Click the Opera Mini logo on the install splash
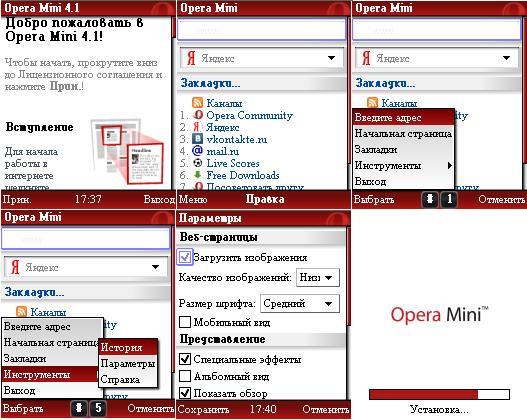The image size is (527, 420). pyautogui.click(x=439, y=314)
